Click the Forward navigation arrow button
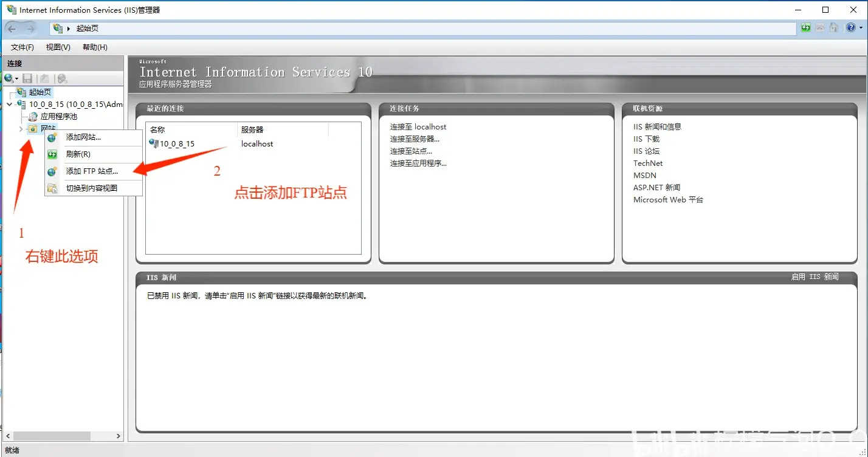 pyautogui.click(x=30, y=29)
